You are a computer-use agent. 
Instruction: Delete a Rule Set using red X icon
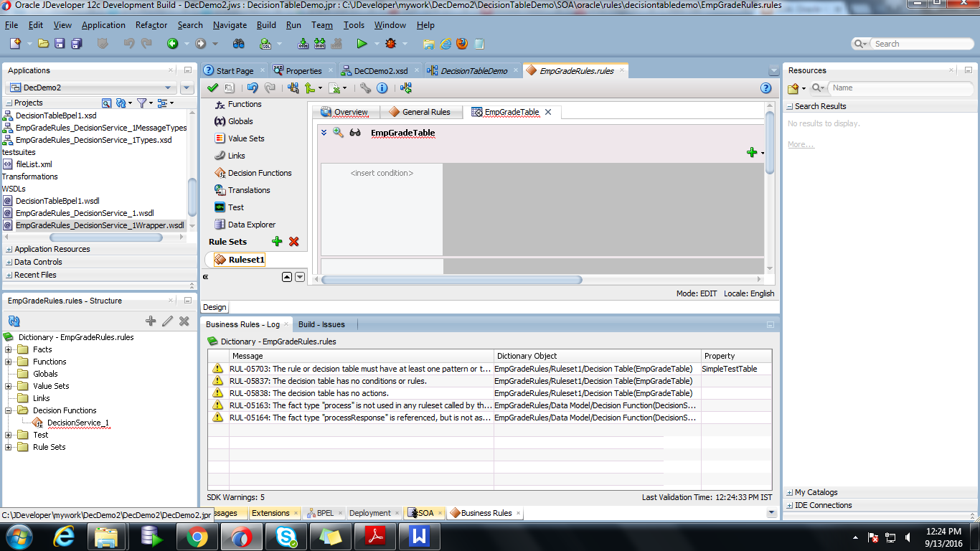point(293,241)
